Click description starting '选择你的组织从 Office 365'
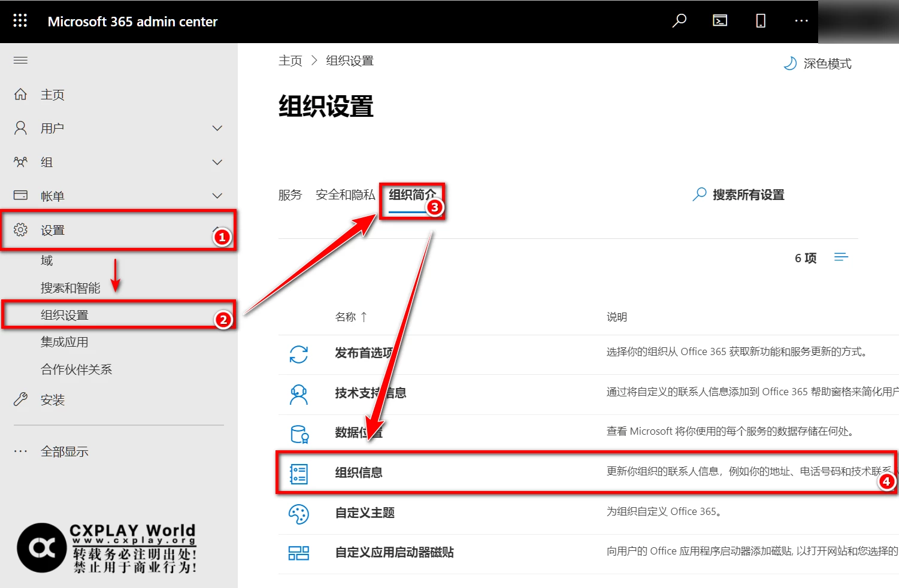 coord(738,351)
